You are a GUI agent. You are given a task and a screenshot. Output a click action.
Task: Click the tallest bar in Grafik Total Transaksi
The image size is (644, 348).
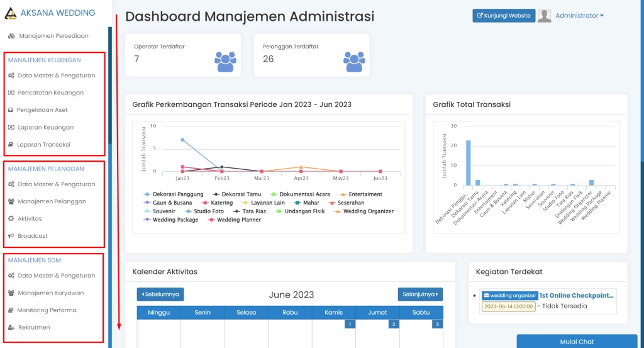tap(468, 162)
